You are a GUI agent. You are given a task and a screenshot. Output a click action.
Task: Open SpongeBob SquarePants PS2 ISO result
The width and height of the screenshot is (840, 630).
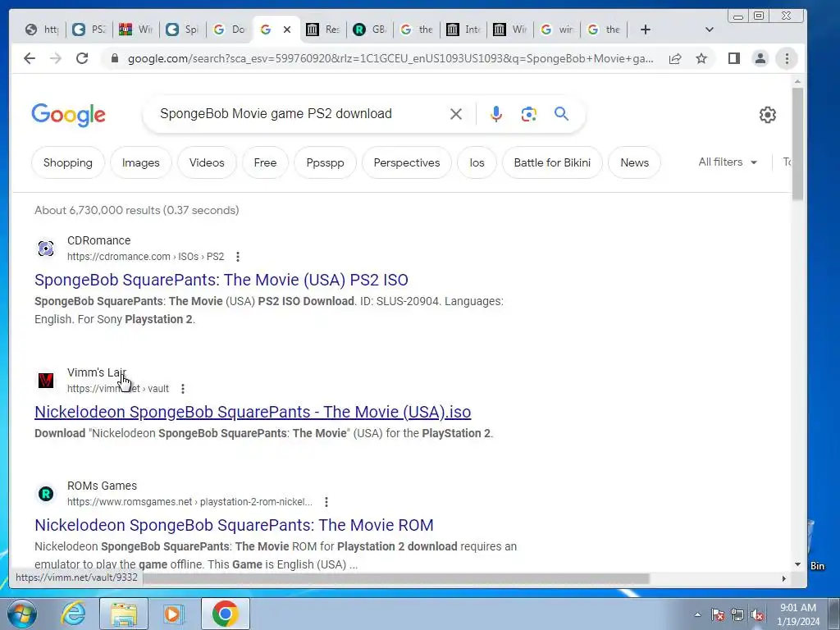[221, 280]
